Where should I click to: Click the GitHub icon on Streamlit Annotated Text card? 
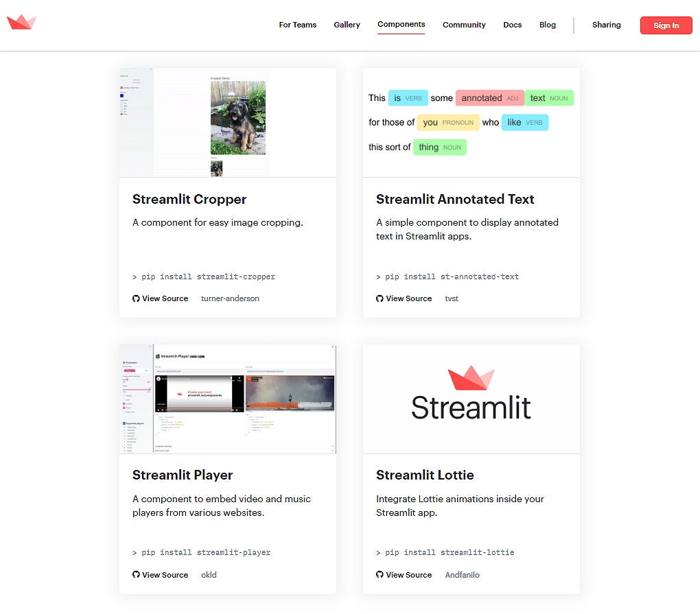point(380,298)
